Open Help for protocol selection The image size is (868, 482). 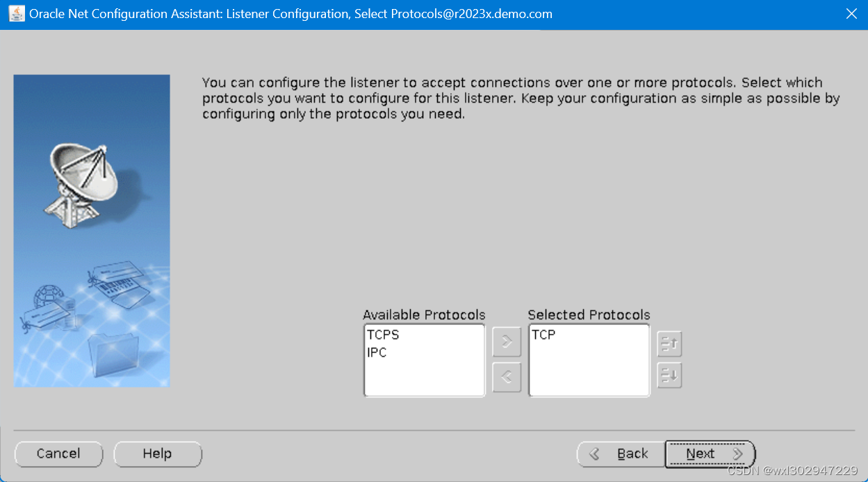[157, 454]
